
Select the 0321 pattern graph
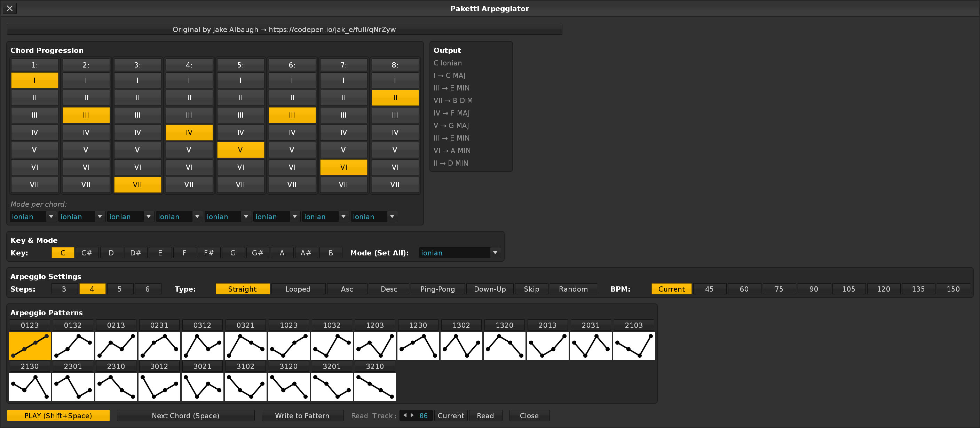point(245,346)
